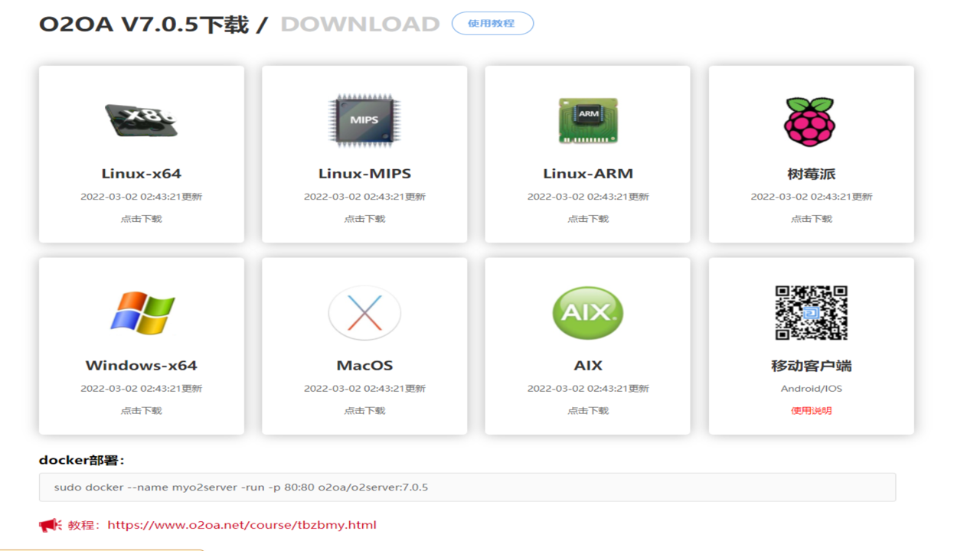
Task: Download 树莓派 via 点击下载 link
Action: 812,219
